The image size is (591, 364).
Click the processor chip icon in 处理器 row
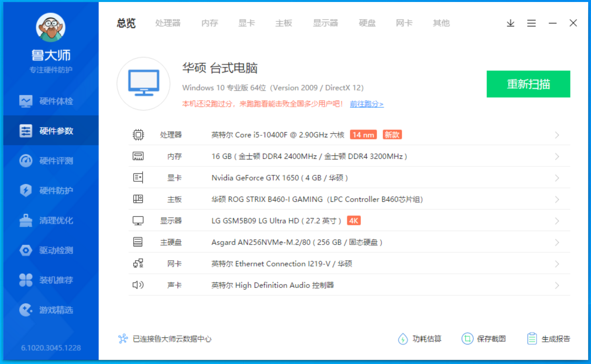pyautogui.click(x=138, y=135)
